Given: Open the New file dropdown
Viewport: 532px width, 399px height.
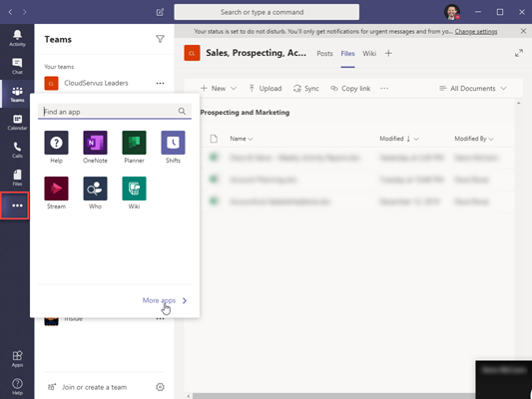Looking at the screenshot, I should click(219, 89).
